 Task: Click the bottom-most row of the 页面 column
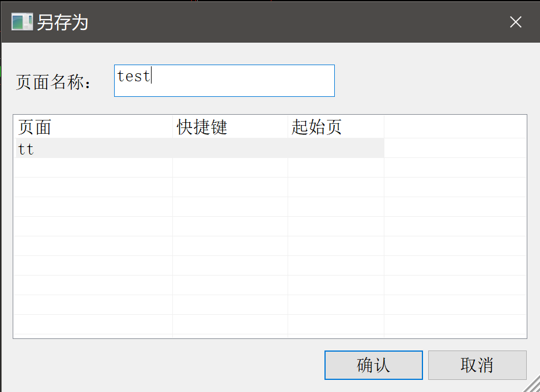point(92,325)
